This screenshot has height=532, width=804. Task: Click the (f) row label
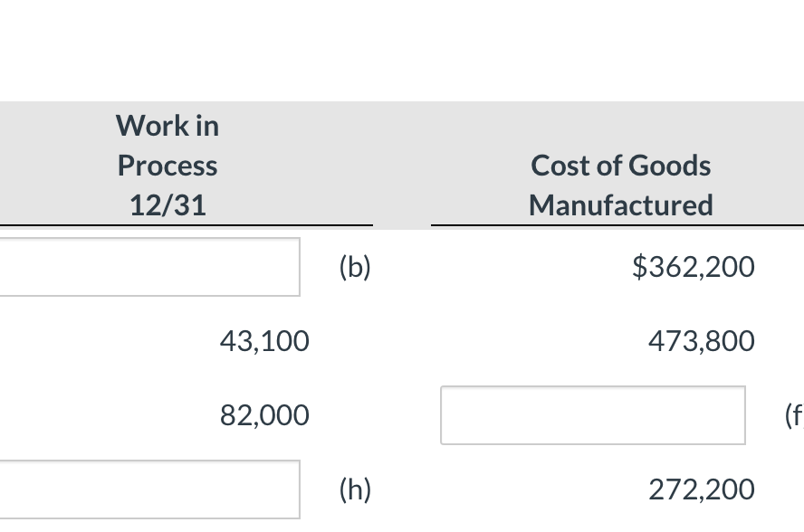pos(797,415)
